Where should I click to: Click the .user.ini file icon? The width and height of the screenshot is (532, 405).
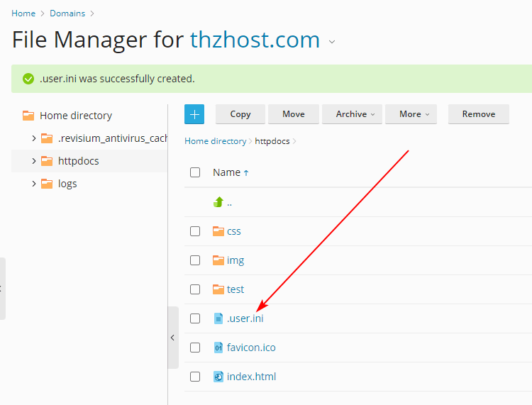218,318
